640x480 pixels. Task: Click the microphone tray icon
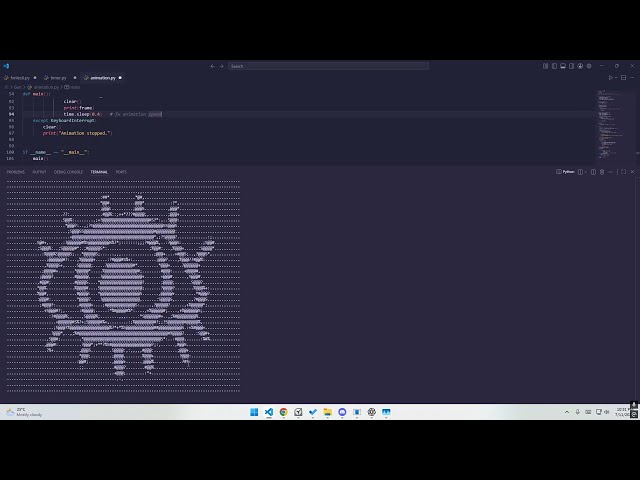(578, 412)
